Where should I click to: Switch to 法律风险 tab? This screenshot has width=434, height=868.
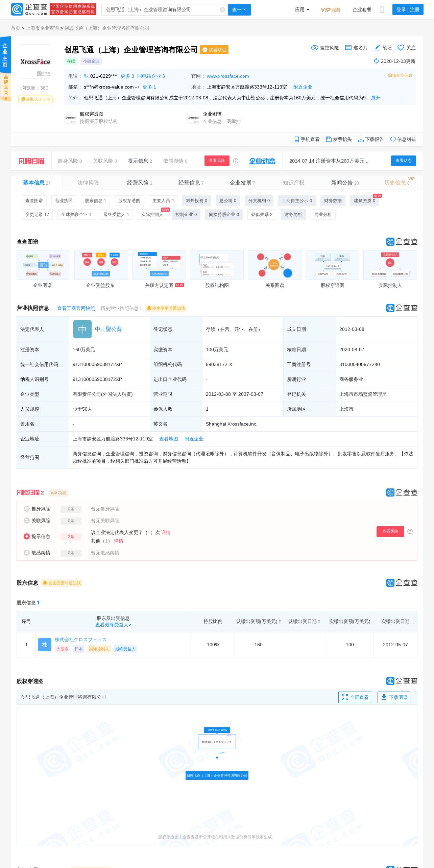88,183
